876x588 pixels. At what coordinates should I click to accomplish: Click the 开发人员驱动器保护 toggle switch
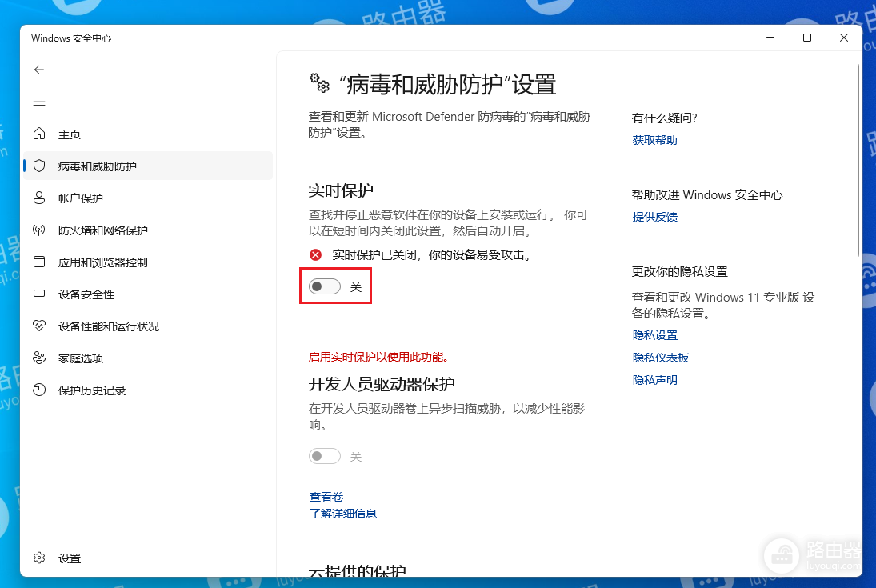point(325,456)
